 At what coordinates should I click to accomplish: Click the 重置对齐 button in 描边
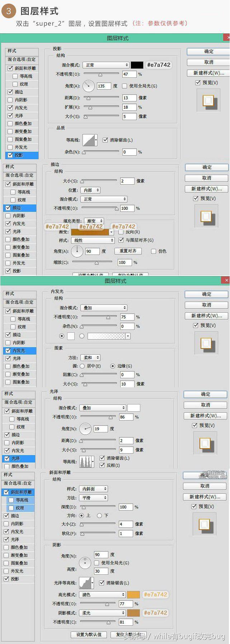[x=128, y=251]
